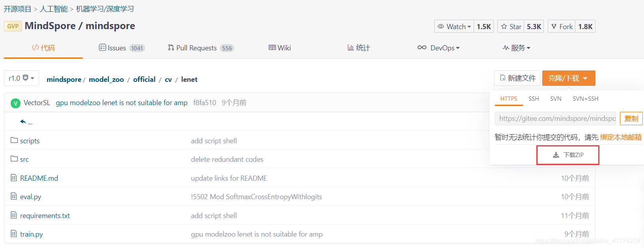The width and height of the screenshot is (644, 248).
Task: Navigate to the official path segment
Action: pyautogui.click(x=144, y=80)
